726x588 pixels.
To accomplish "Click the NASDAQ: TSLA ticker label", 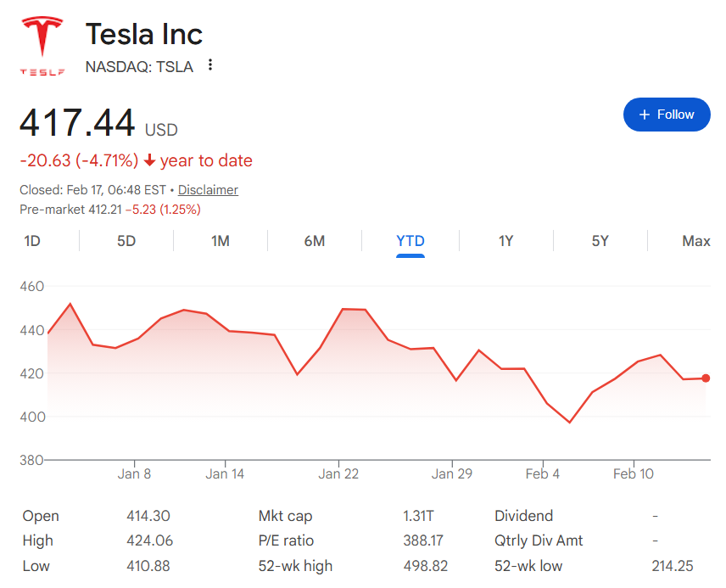I will click(138, 66).
